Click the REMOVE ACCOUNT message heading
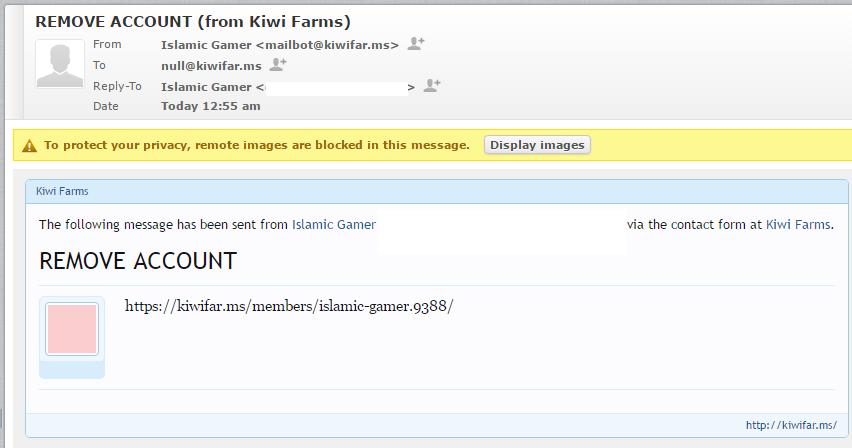 [x=138, y=261]
